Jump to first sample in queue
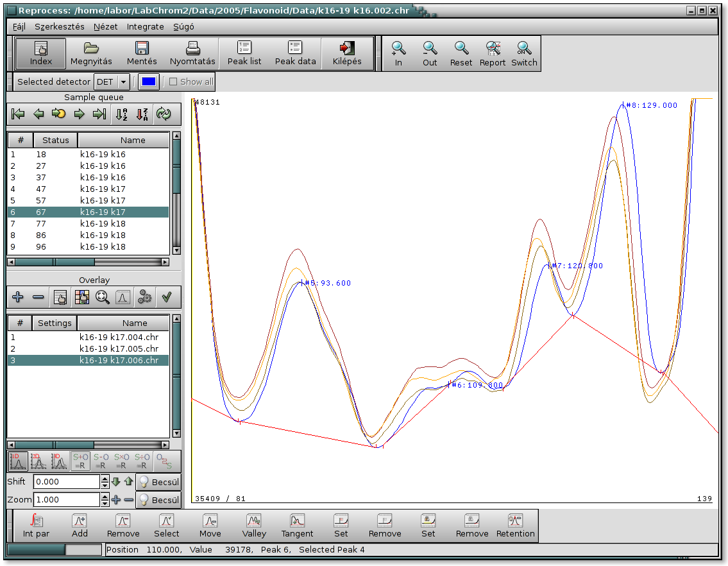This screenshot has height=566, width=728. 19,114
